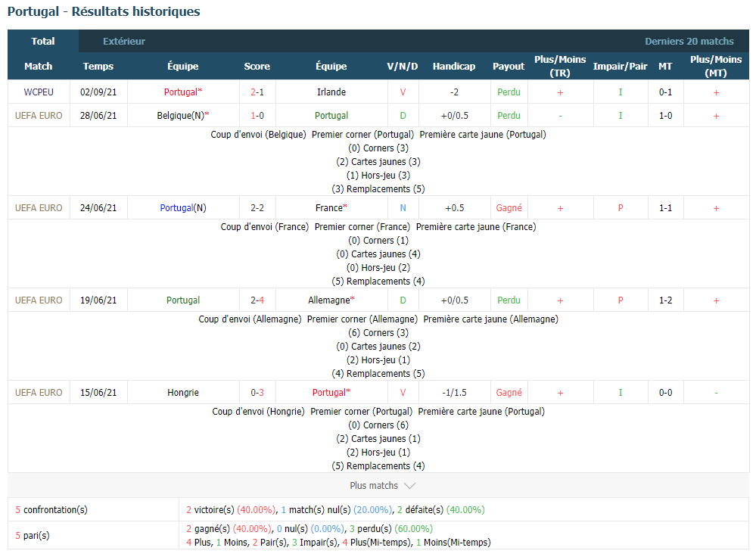Click Perdu payout in the Irlande row
Viewport: 756px width, 557px height.
click(509, 92)
